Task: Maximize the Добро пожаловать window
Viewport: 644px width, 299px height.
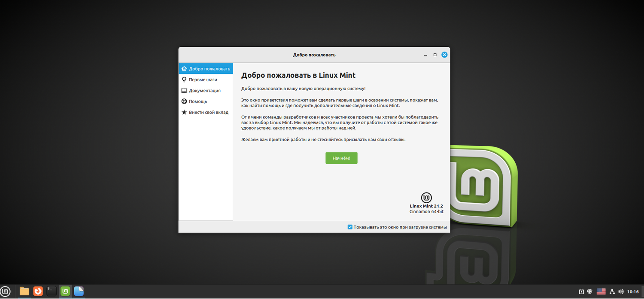Action: point(435,55)
